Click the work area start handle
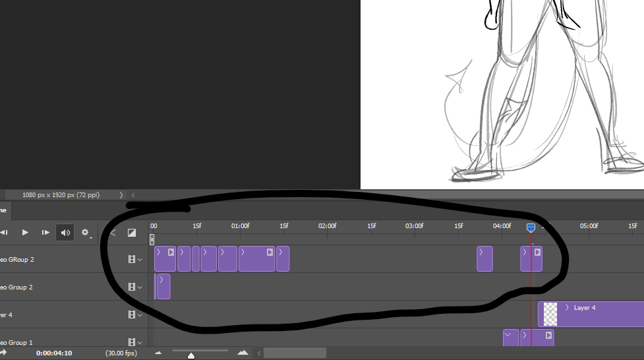This screenshot has height=360, width=644. pos(152,239)
